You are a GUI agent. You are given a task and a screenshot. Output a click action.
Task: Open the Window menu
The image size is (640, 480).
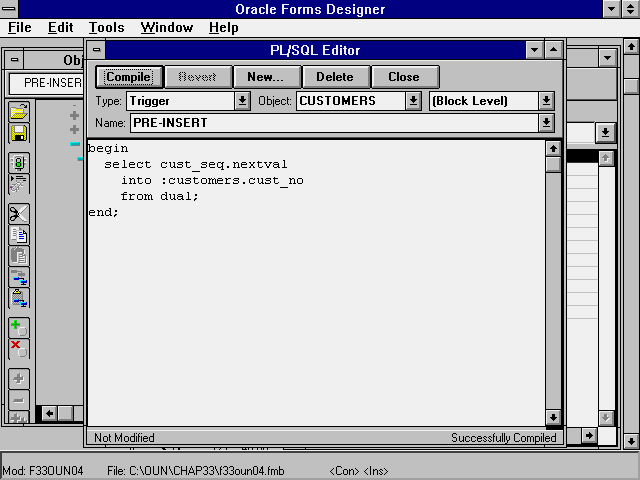[167, 27]
